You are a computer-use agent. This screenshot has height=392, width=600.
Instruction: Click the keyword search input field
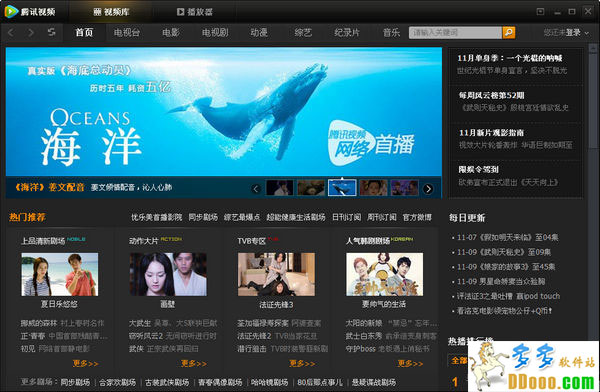tap(455, 33)
